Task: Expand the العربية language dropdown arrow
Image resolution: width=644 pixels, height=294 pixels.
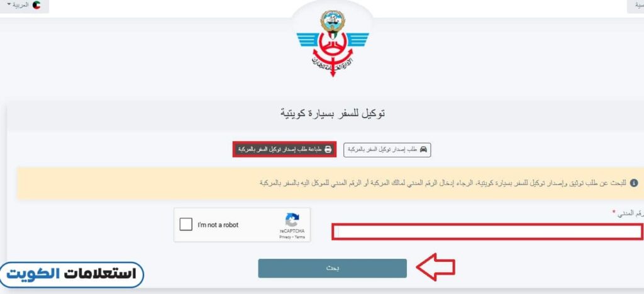Action: (9, 4)
